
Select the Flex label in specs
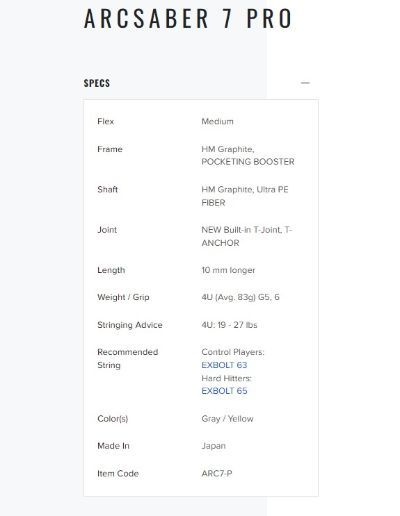tap(106, 121)
